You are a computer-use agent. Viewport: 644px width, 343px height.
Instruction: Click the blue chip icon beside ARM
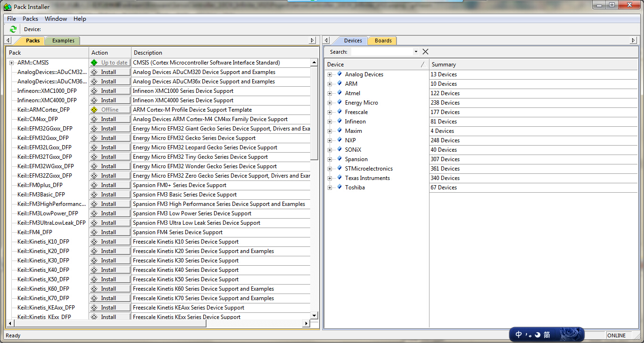[x=339, y=83]
